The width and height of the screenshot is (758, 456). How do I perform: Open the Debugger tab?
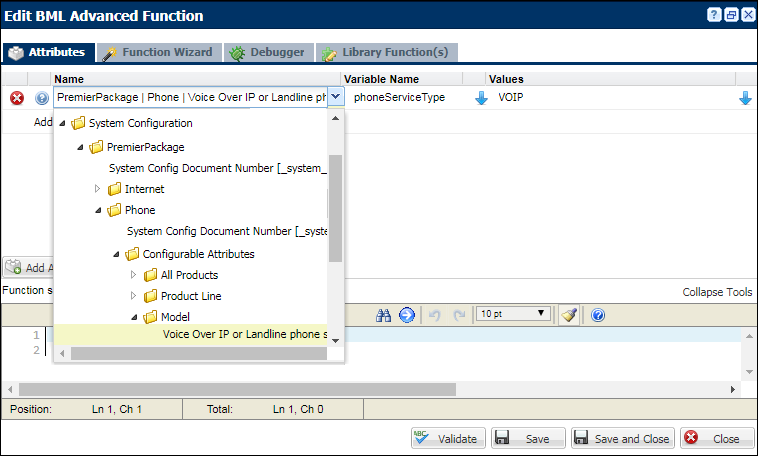point(268,52)
